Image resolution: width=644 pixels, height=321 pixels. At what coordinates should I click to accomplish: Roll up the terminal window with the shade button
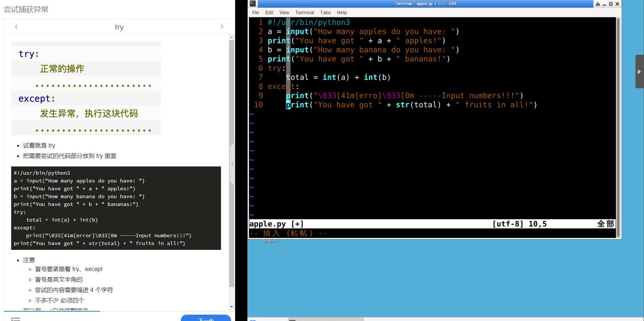(x=598, y=4)
